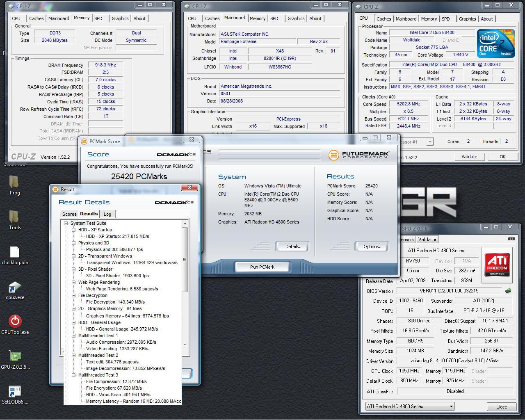The image size is (525, 420).
Task: Select HDD - Virus Scan: 401.941 MB/s row
Action: [x=118, y=395]
